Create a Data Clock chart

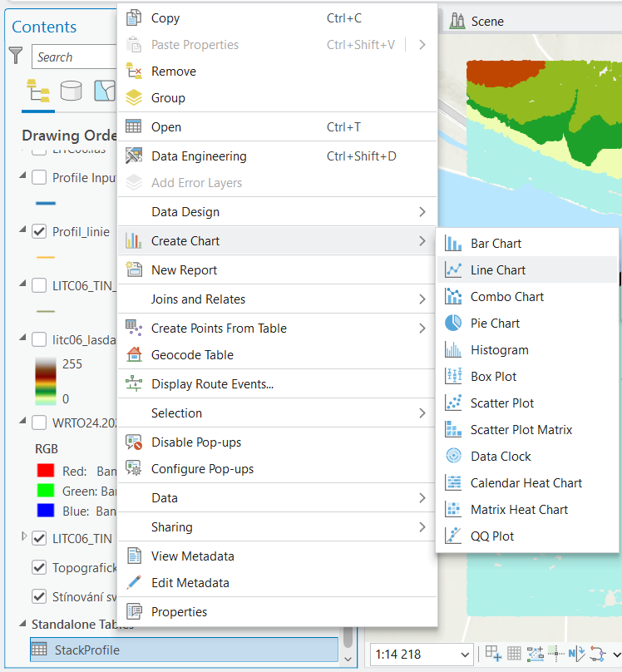(x=500, y=457)
